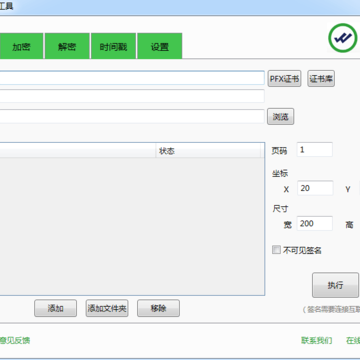Click the second text field below certificate path

[x=132, y=96]
